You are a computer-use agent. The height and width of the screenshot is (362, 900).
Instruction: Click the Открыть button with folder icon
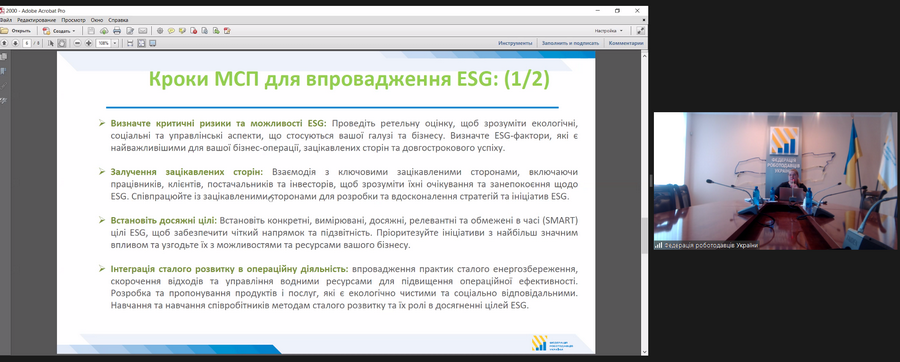click(x=15, y=31)
